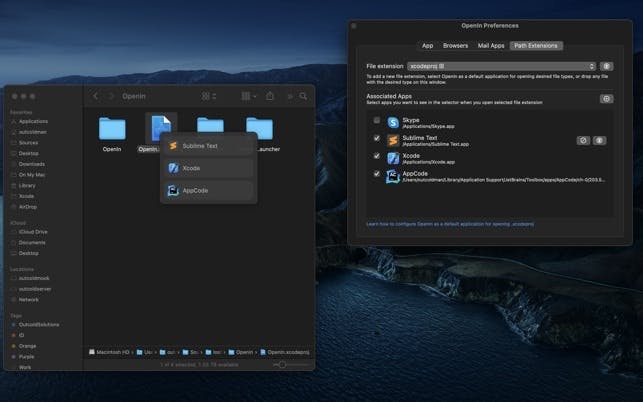Click the Sublime Text icon in Associated Apps list
This screenshot has width=643, height=402.
click(393, 140)
